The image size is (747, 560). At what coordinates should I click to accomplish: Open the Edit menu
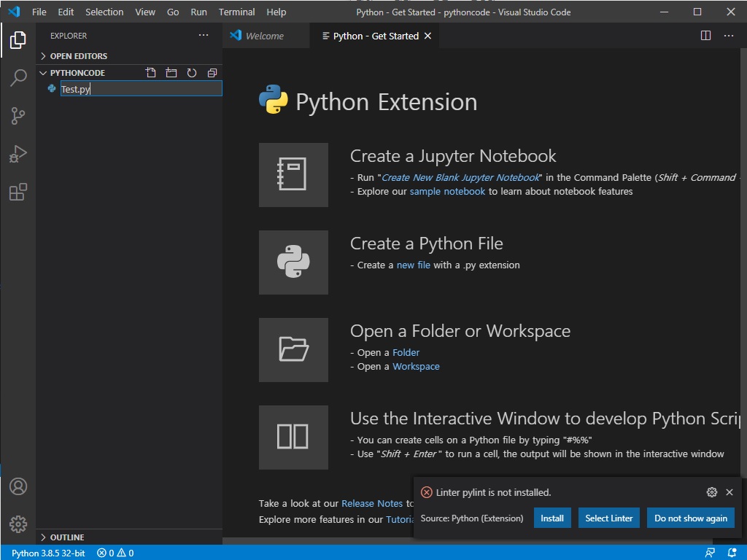click(x=66, y=12)
